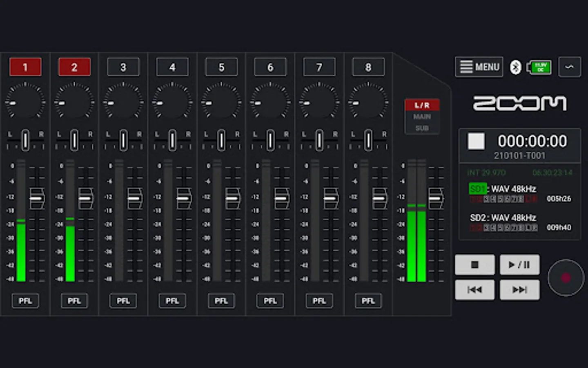Click channel 3 fader handle
Screen dimensions: 588x368
click(x=135, y=198)
